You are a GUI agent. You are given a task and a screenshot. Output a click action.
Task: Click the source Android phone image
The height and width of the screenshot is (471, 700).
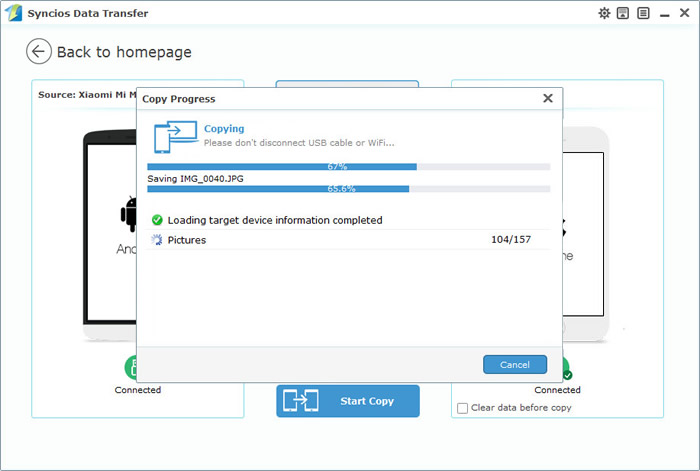110,234
